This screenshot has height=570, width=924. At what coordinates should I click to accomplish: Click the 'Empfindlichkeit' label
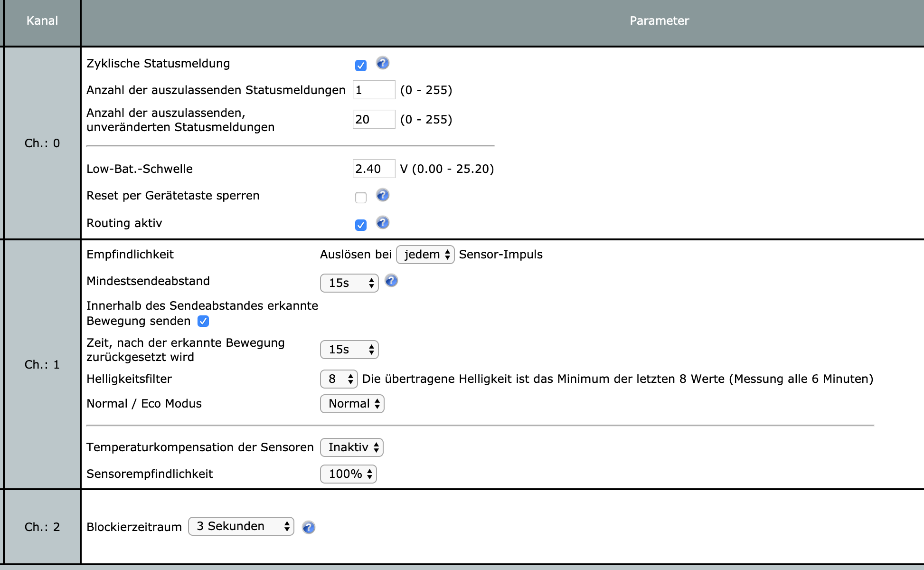point(130,255)
